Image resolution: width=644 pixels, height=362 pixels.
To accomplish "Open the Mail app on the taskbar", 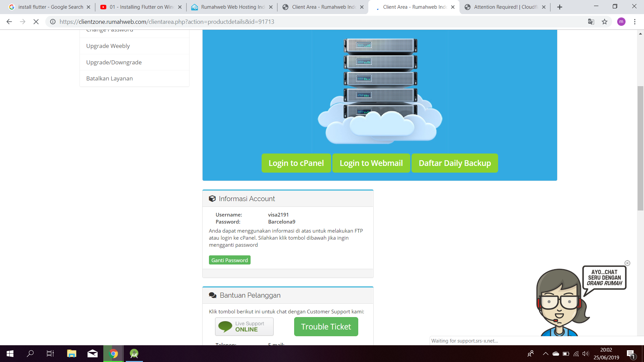I will (x=92, y=354).
